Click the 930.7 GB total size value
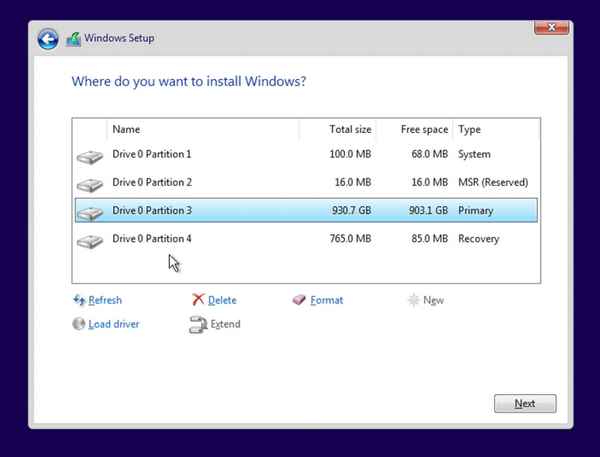 point(351,210)
